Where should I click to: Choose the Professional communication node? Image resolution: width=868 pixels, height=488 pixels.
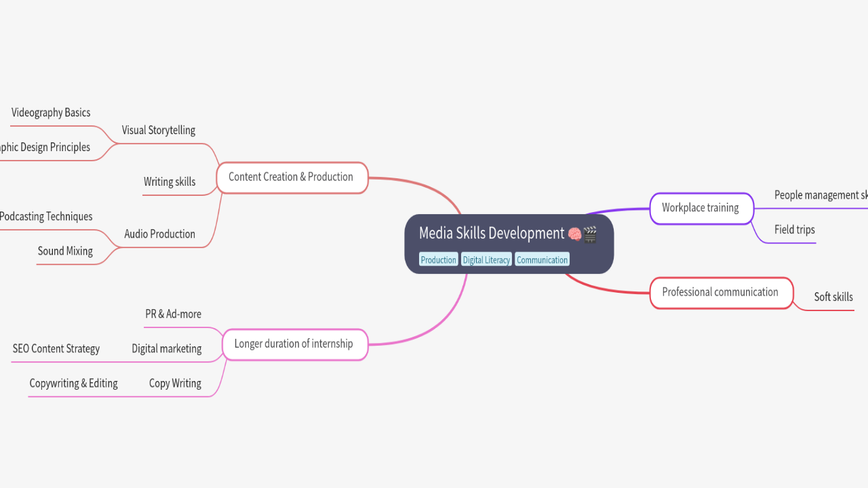pos(720,292)
